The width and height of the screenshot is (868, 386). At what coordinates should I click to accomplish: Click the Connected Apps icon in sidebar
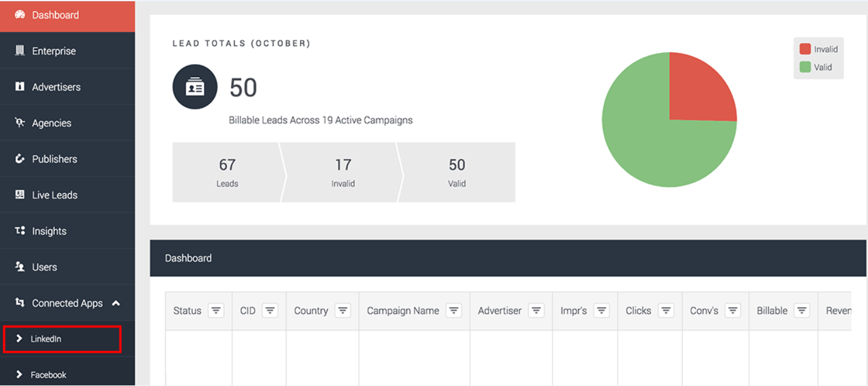[20, 303]
